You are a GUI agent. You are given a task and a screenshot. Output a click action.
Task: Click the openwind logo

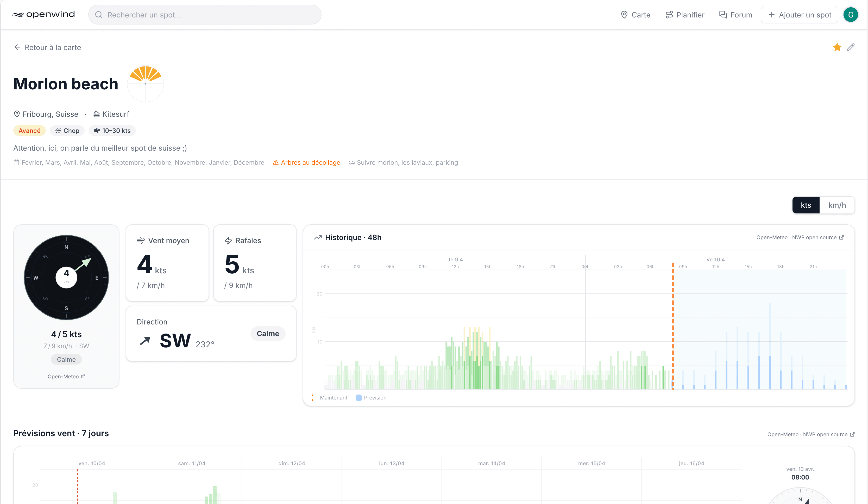pyautogui.click(x=43, y=15)
